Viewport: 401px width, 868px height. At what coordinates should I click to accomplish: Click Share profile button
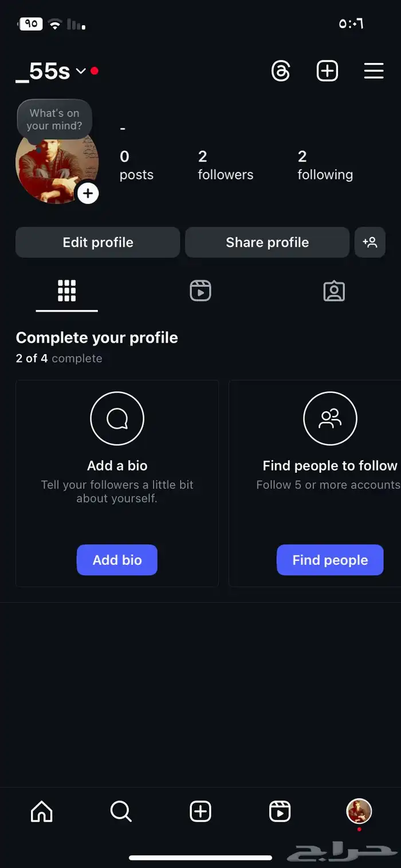267,242
